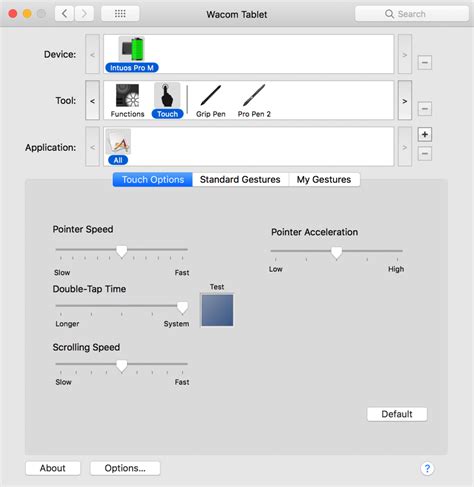Click the Scrolling Speed slider handle
Screen dimensions: 474x487
coord(122,366)
